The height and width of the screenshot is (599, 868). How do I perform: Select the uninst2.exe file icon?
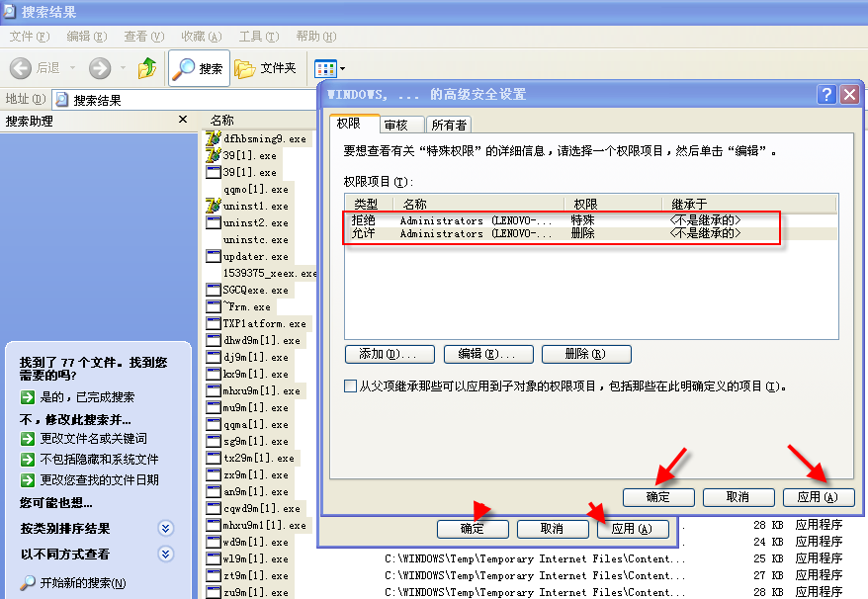click(x=214, y=222)
